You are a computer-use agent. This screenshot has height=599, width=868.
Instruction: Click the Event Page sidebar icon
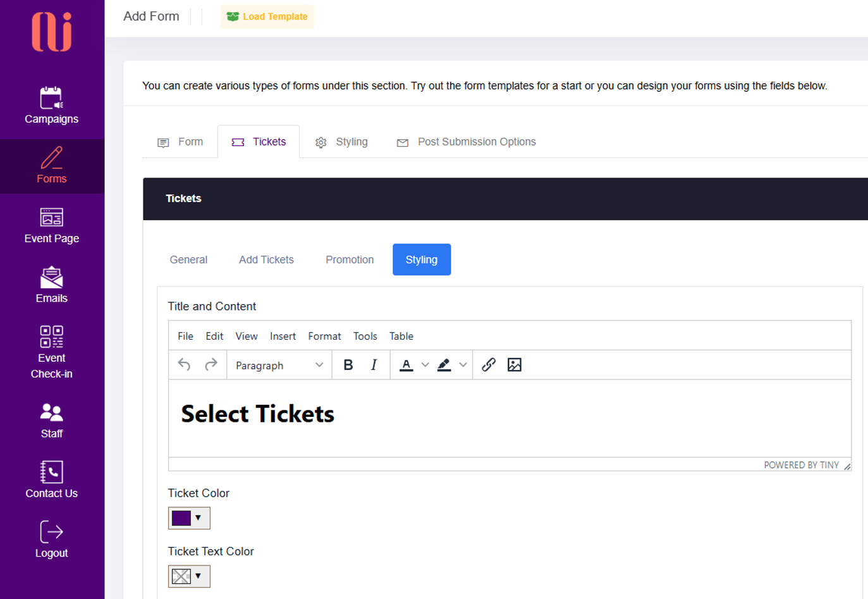pos(51,218)
